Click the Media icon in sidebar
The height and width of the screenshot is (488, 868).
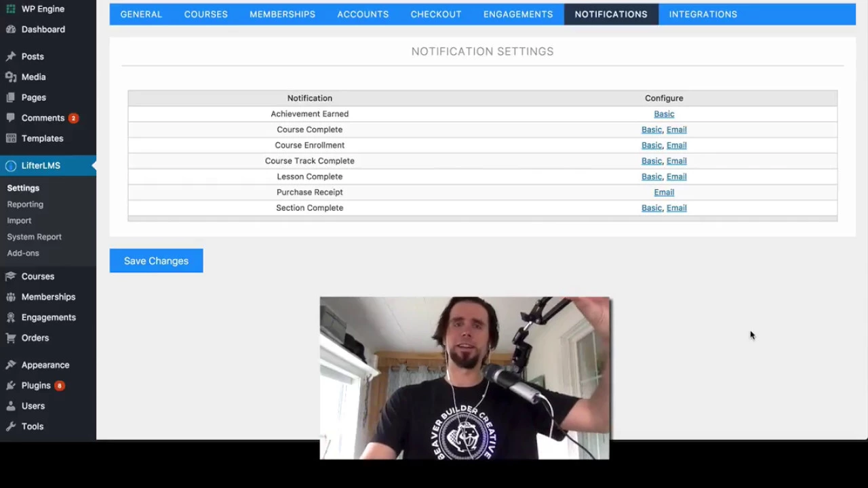[x=11, y=77]
